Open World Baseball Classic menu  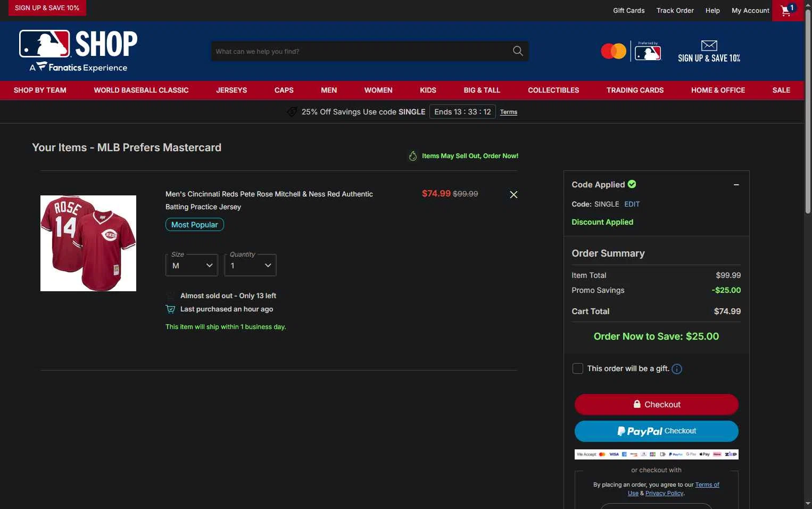[x=141, y=91]
